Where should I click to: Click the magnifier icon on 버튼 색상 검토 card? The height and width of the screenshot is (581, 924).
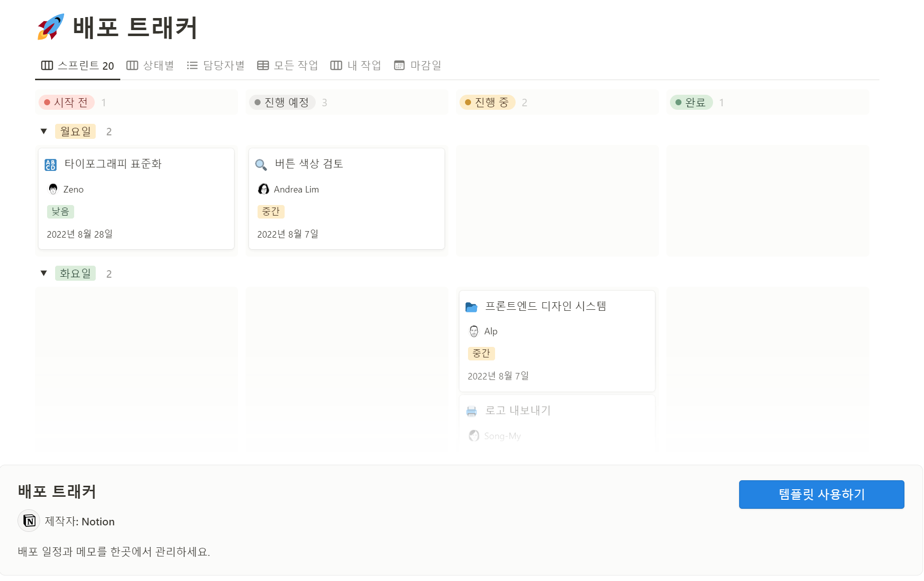[261, 164]
